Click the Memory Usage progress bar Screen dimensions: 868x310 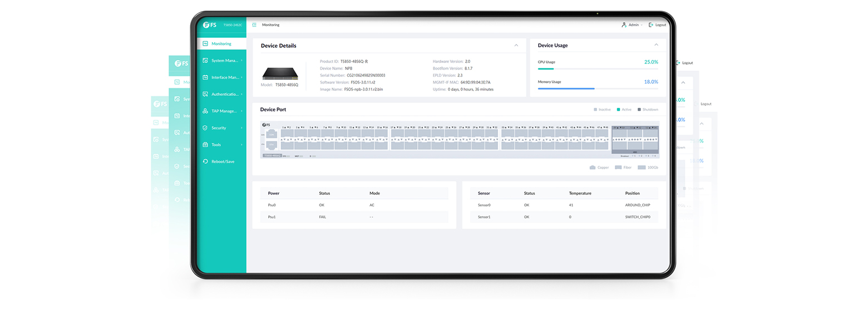598,88
